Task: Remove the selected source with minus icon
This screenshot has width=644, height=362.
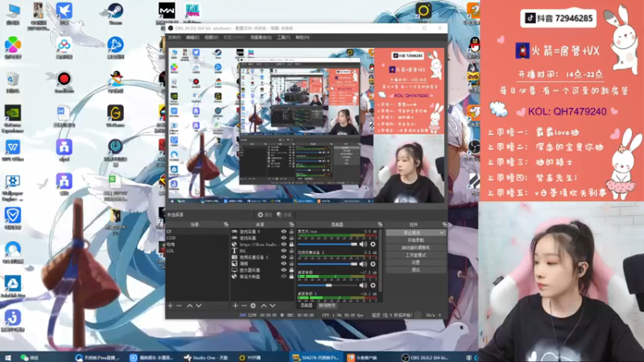Action: pos(244,306)
